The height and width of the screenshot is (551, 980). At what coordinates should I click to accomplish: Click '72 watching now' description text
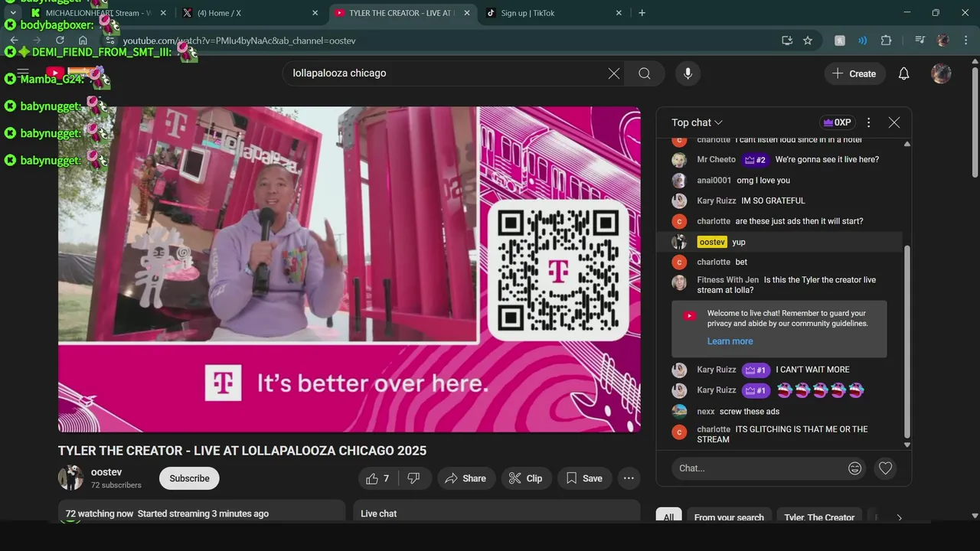[99, 514]
